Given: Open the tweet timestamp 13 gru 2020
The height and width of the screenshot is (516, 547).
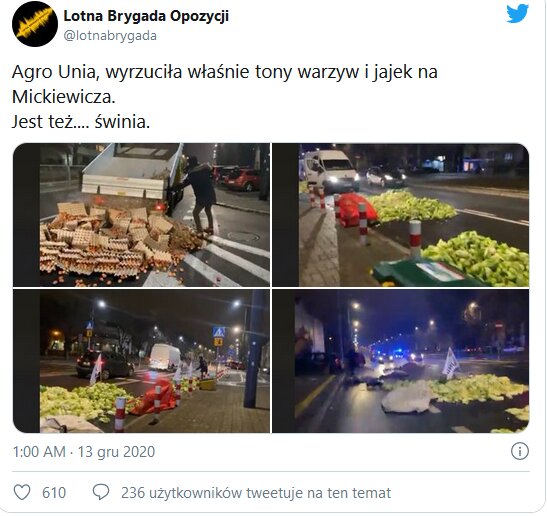Looking at the screenshot, I should click(116, 452).
